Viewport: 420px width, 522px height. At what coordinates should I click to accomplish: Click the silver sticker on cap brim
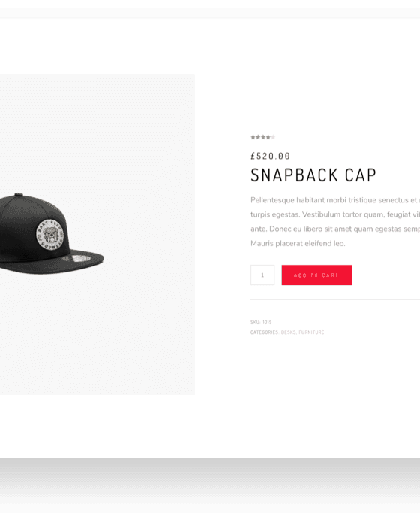[79, 258]
